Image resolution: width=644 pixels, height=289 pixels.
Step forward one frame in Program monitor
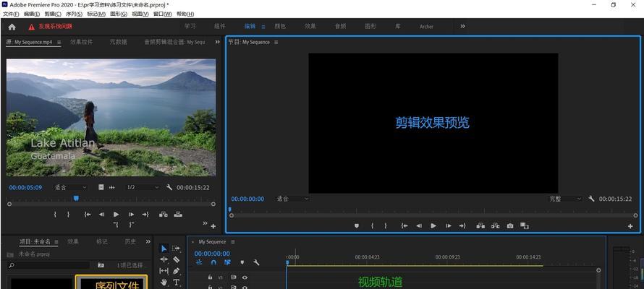[449, 226]
